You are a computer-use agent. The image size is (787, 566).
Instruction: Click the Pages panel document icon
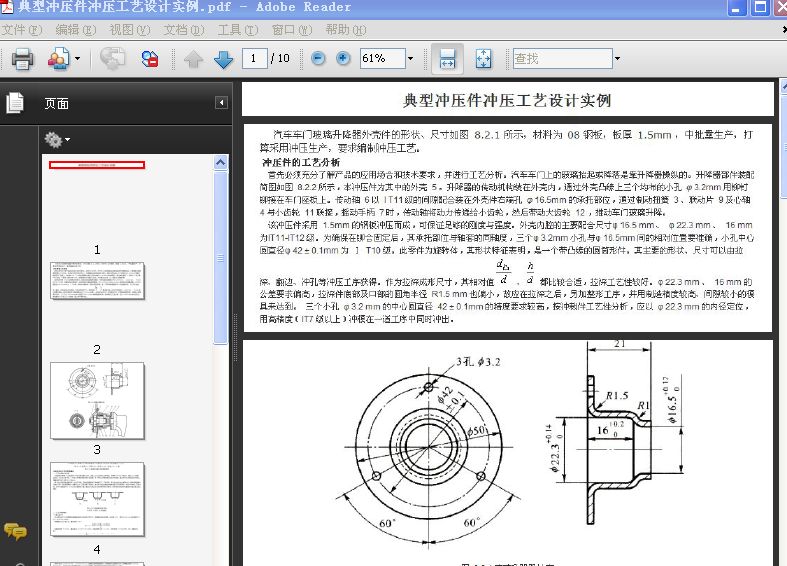[x=15, y=103]
